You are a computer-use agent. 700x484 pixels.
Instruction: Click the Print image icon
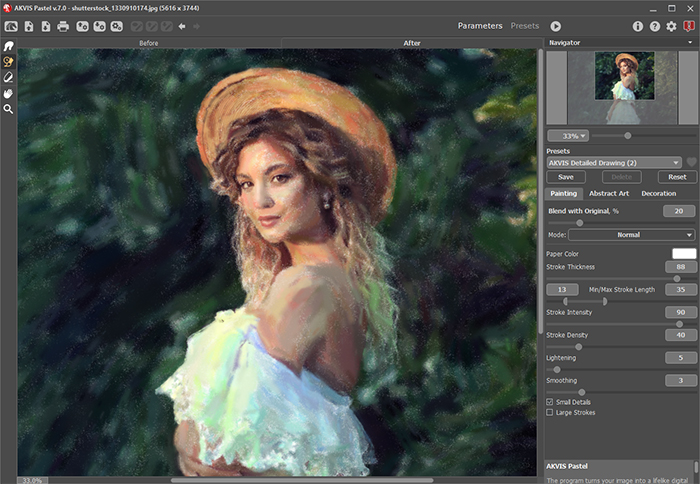63,26
